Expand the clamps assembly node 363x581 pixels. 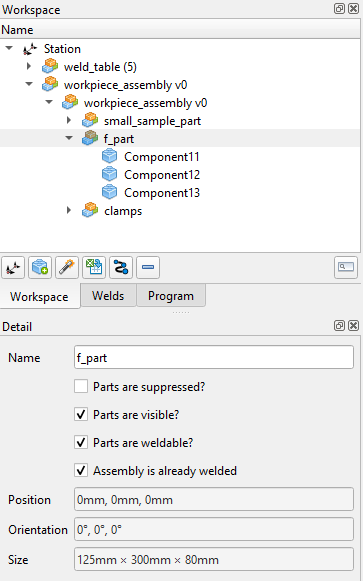click(69, 210)
